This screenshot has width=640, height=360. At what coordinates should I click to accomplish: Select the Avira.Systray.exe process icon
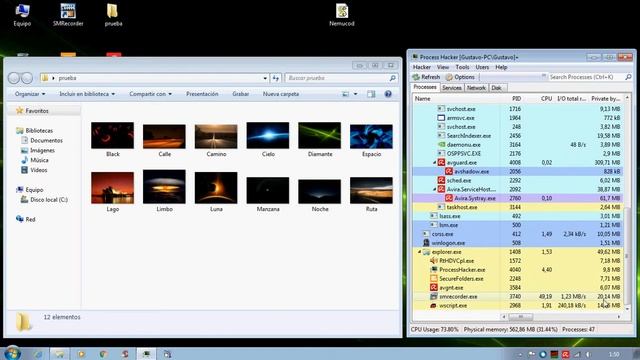[449, 198]
